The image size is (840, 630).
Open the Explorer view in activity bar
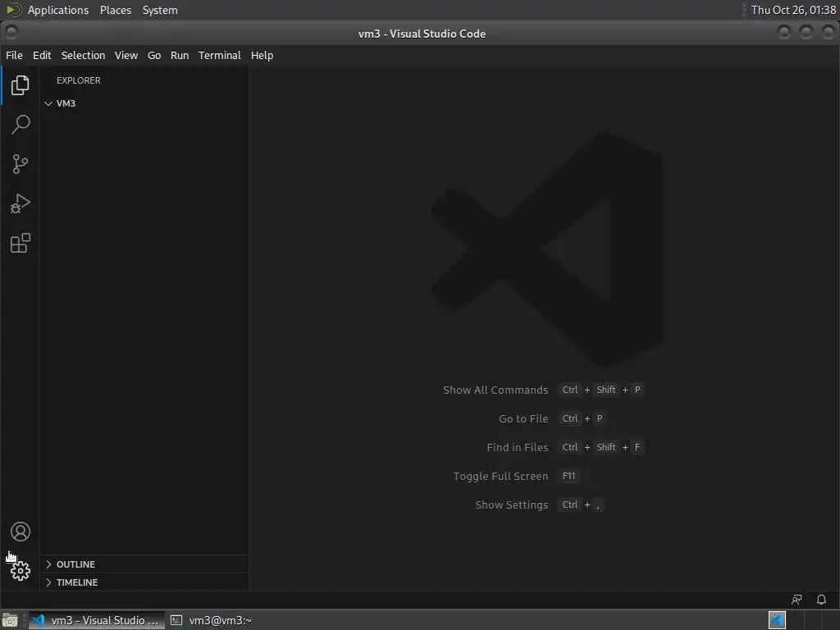tap(21, 85)
